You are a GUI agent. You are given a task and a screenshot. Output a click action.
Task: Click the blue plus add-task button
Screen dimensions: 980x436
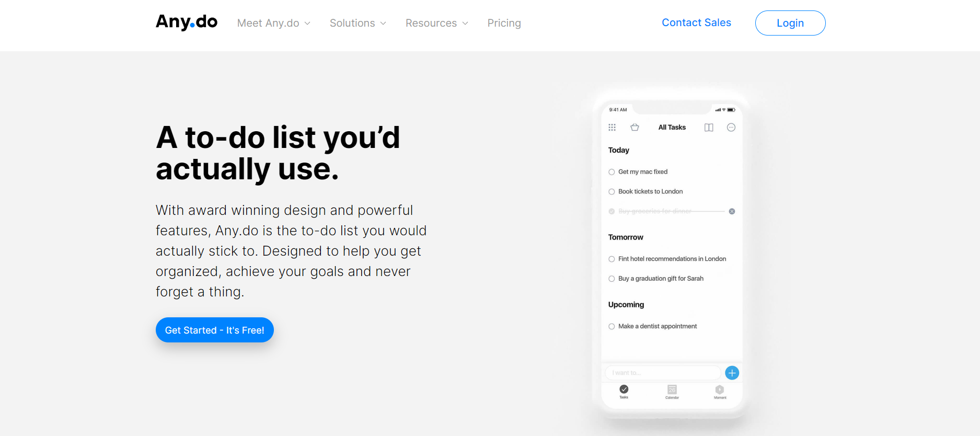coord(732,373)
